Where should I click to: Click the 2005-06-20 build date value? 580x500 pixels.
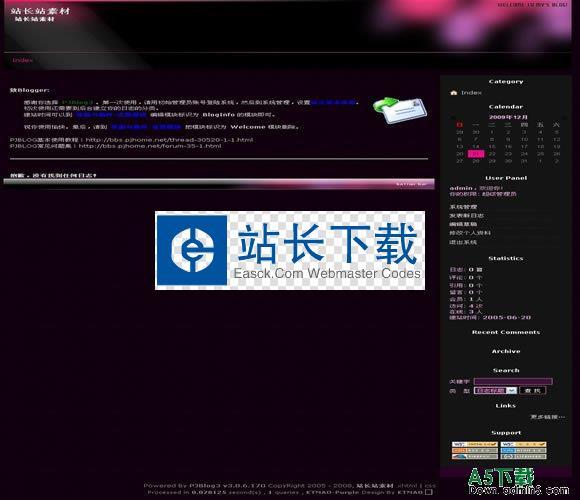506,317
